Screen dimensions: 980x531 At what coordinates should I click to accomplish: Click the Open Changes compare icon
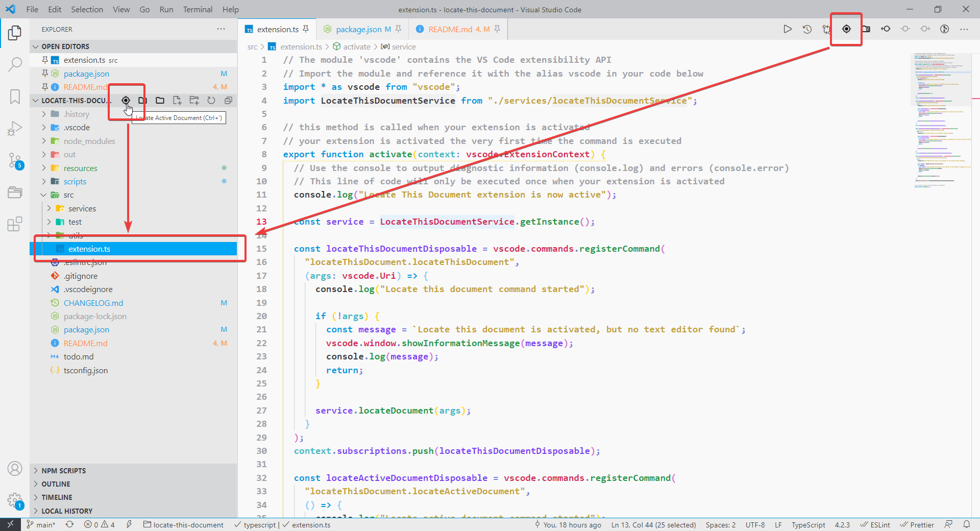(x=826, y=29)
